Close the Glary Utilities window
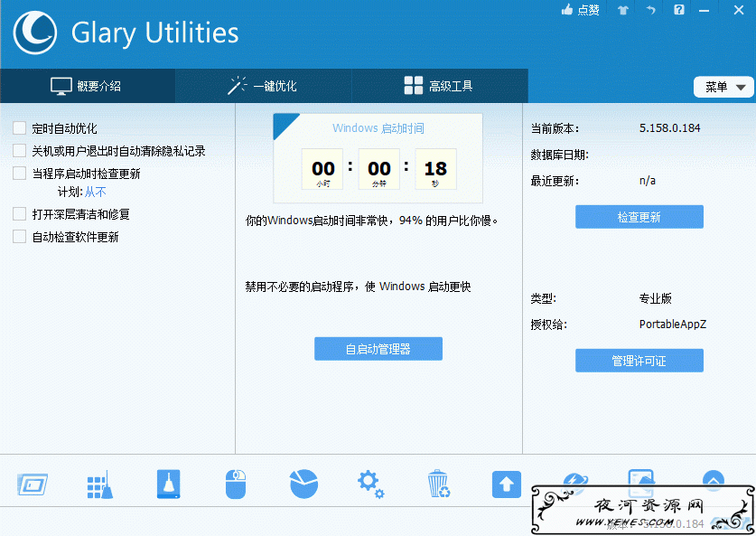This screenshot has width=756, height=536. click(x=739, y=10)
